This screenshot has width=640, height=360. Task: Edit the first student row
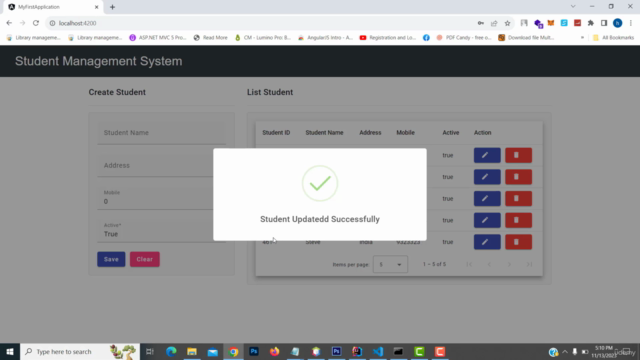click(x=487, y=155)
